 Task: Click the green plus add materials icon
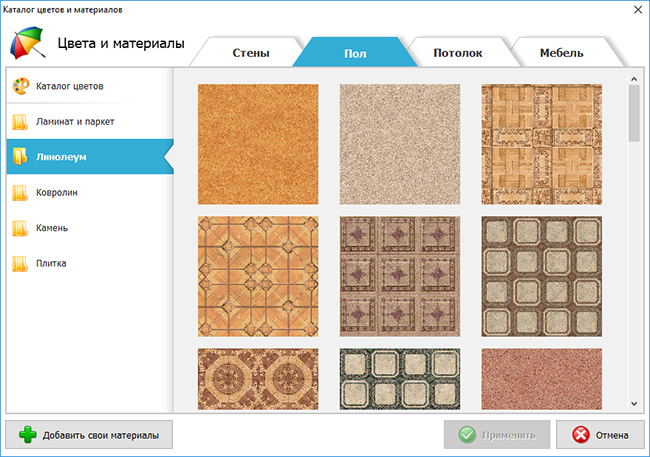pos(27,435)
